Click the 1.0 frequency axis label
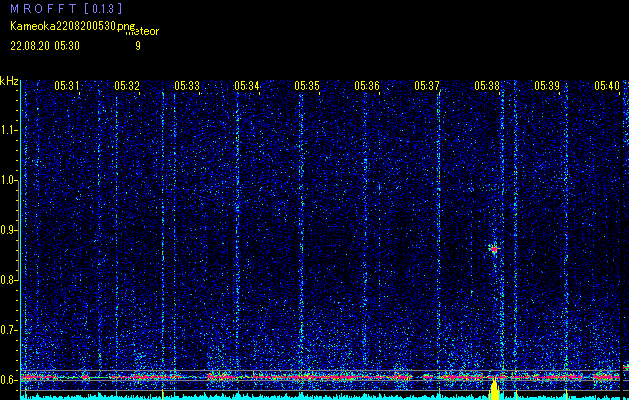The image size is (629, 400). pos(8,180)
